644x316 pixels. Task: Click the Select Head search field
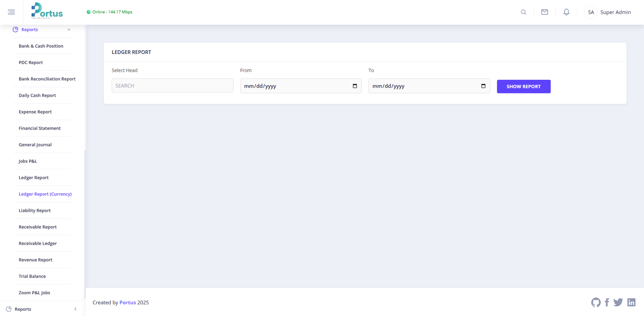tap(172, 86)
